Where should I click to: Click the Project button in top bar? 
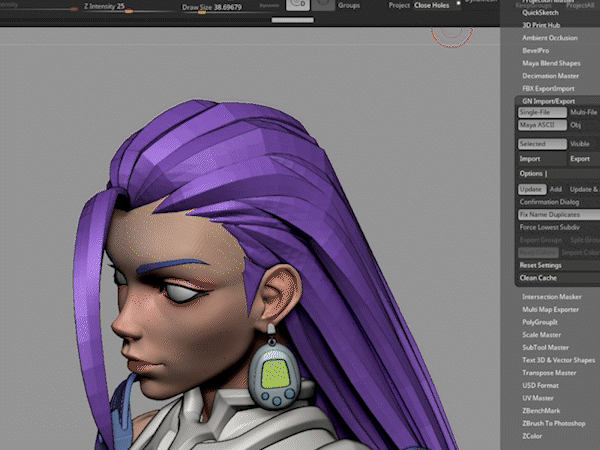(x=399, y=5)
